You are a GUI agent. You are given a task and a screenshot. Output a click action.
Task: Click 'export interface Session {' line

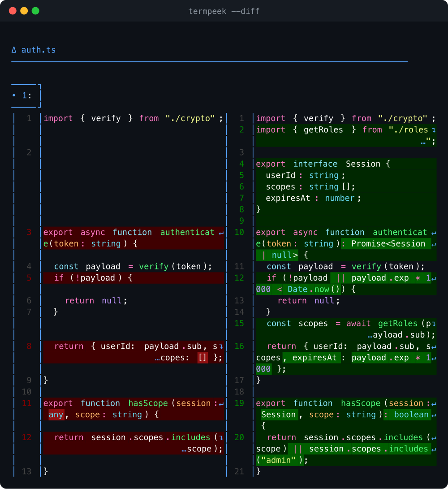(x=323, y=164)
